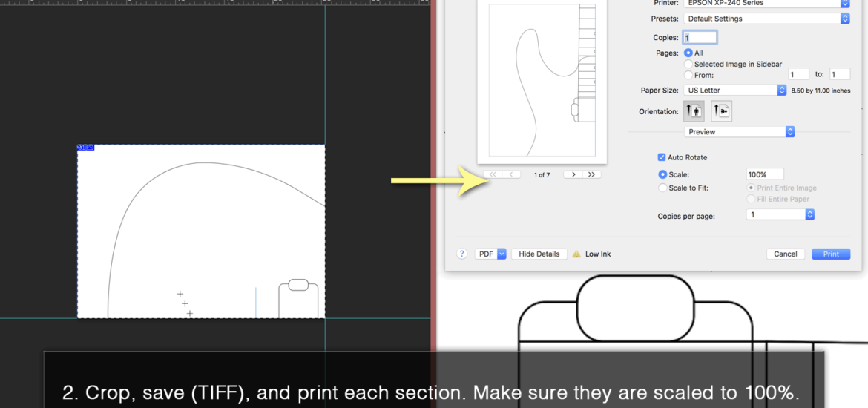Select portrait orientation icon
This screenshot has width=868, height=408.
click(x=694, y=111)
